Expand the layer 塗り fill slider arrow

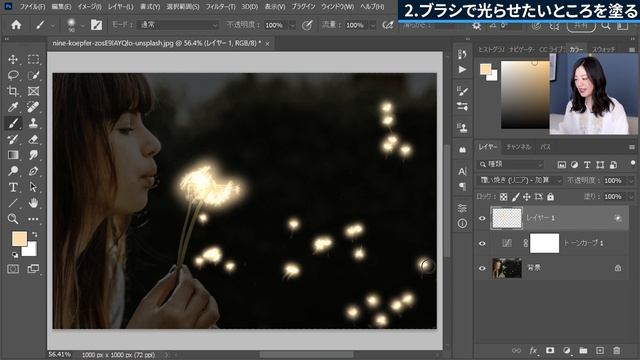(x=631, y=197)
